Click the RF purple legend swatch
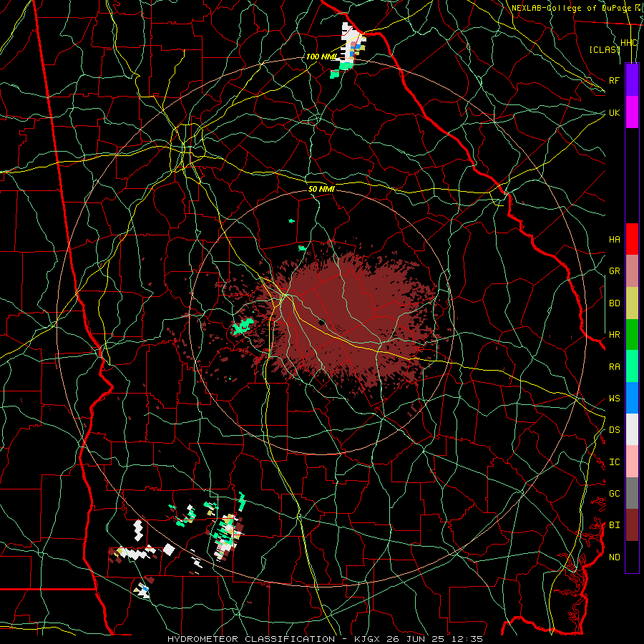Viewport: 644px width, 644px height. (x=632, y=80)
